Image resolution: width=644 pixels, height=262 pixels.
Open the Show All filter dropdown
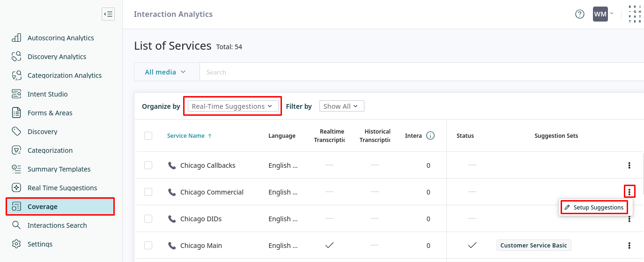tap(341, 106)
